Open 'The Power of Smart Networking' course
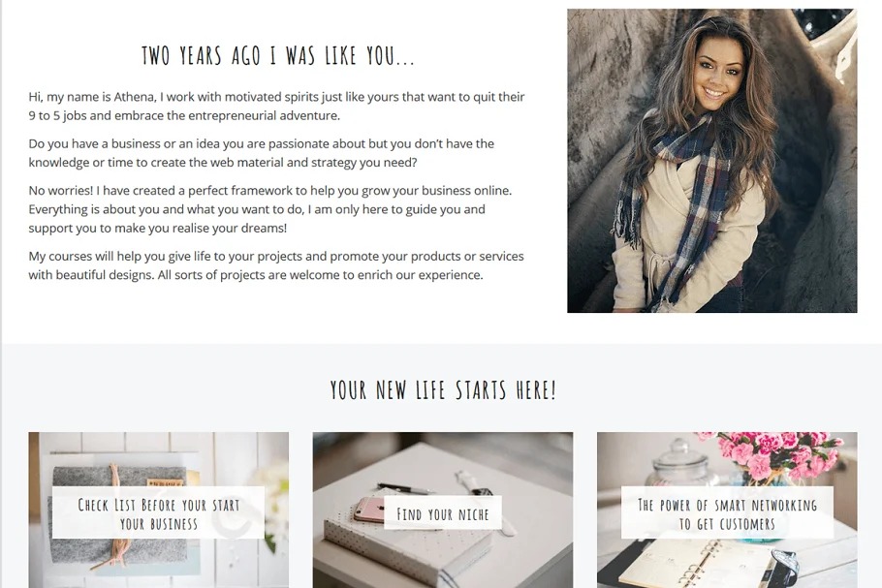 pyautogui.click(x=727, y=513)
